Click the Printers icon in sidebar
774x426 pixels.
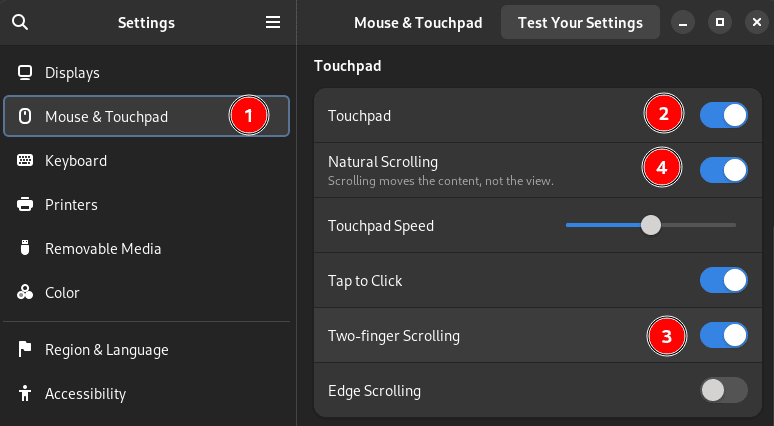[x=25, y=204]
